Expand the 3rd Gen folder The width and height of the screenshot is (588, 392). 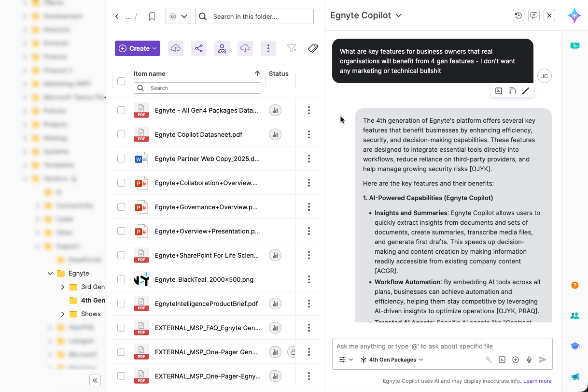pyautogui.click(x=63, y=287)
